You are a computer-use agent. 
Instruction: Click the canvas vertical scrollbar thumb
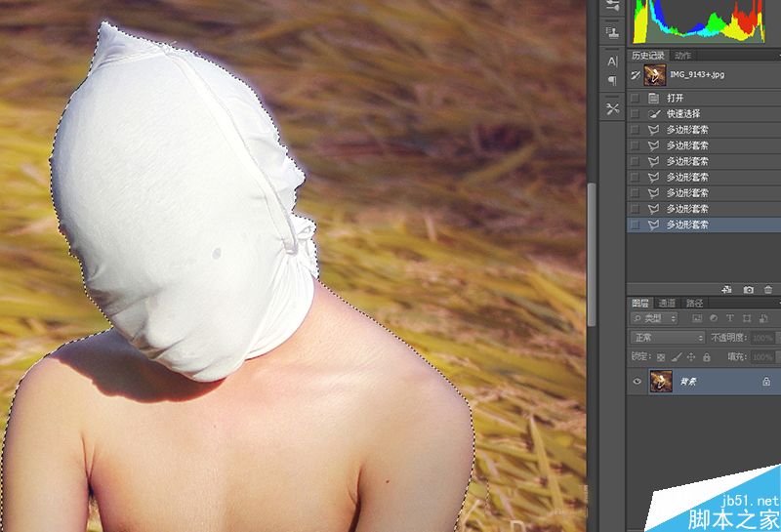pyautogui.click(x=592, y=255)
